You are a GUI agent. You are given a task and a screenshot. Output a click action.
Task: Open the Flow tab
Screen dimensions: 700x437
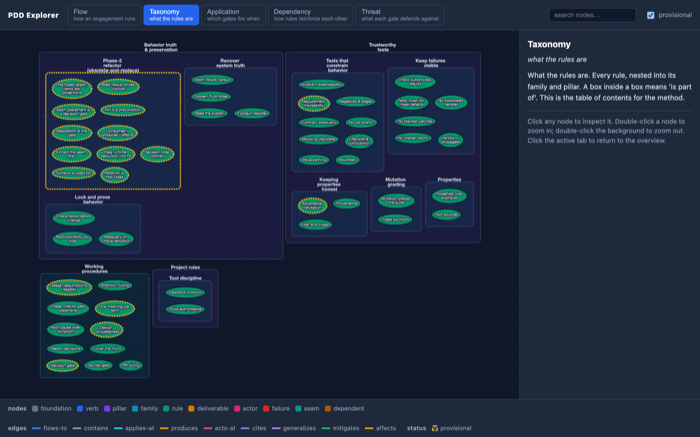(x=104, y=15)
